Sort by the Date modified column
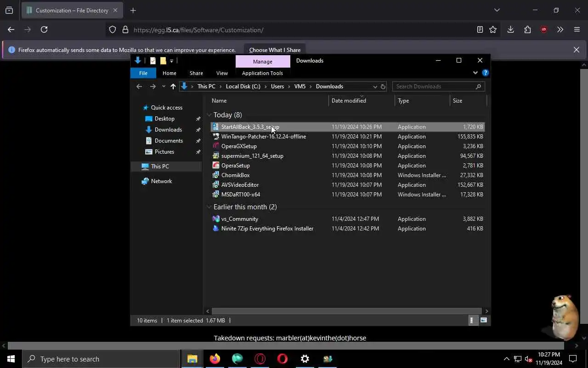Screen dimensions: 588x368 click(x=362, y=100)
